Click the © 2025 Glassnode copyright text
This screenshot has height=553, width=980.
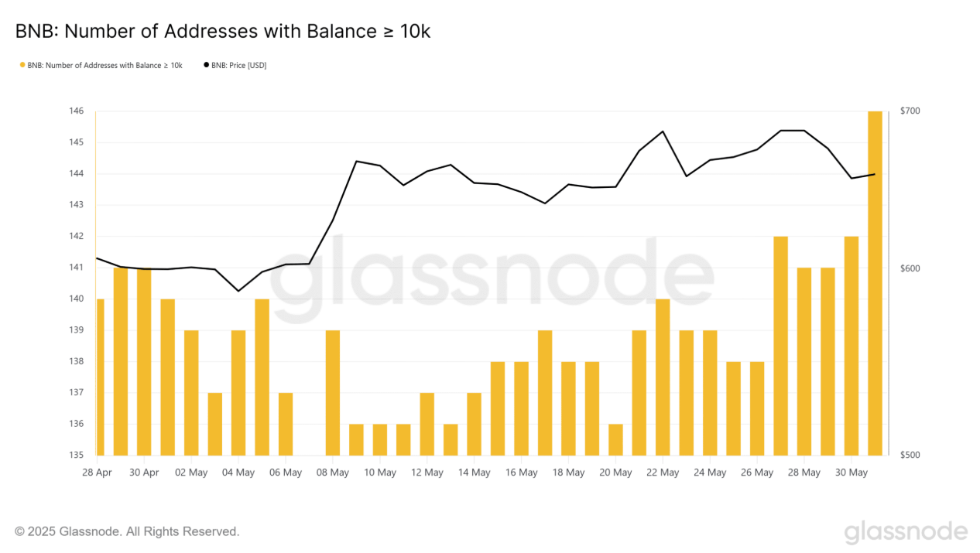tap(127, 531)
